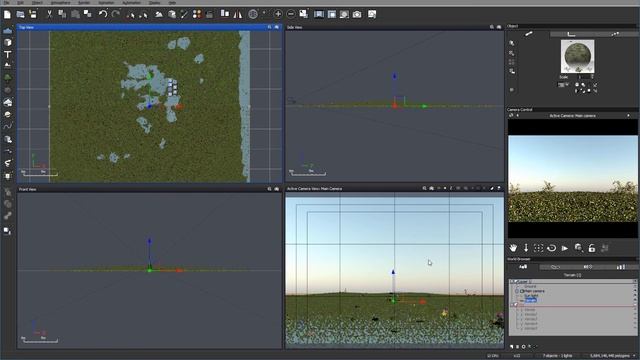Click the dashed frame icon in Camera Control
This screenshot has height=360, width=640.
coord(539,248)
